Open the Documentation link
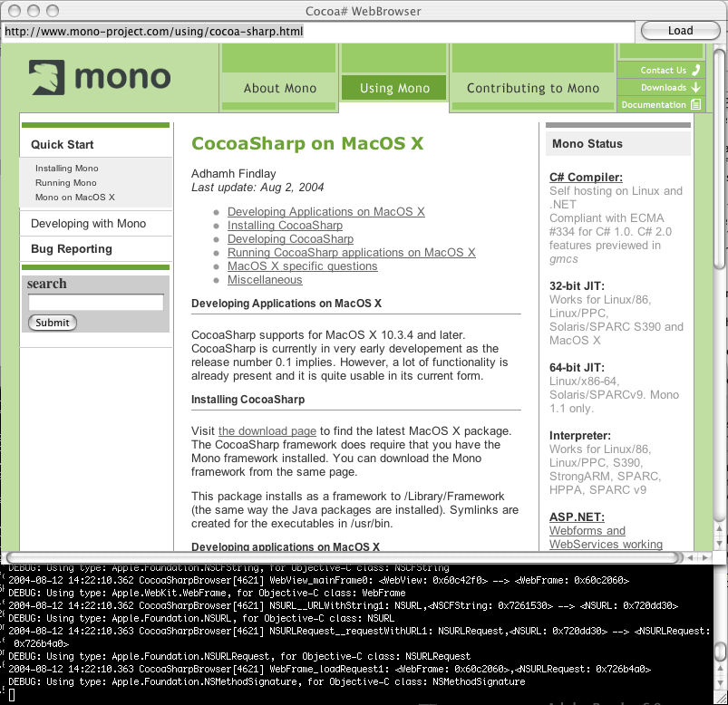This screenshot has height=705, width=728. (x=654, y=104)
